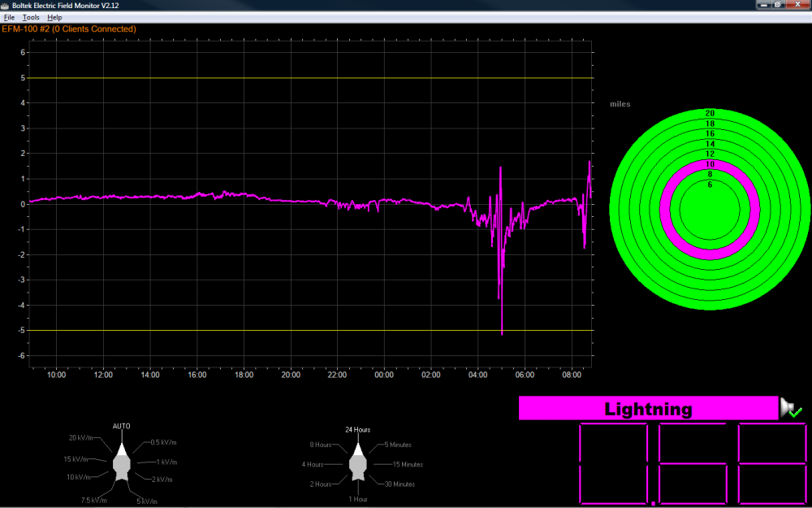Viewport: 812px width, 508px height.
Task: Set time span to 24 Hours
Action: pyautogui.click(x=358, y=429)
